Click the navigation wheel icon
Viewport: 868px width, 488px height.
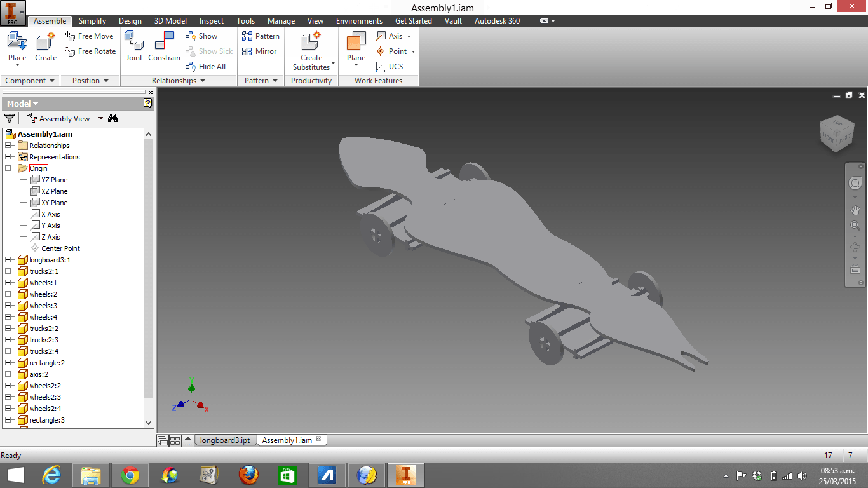point(855,184)
